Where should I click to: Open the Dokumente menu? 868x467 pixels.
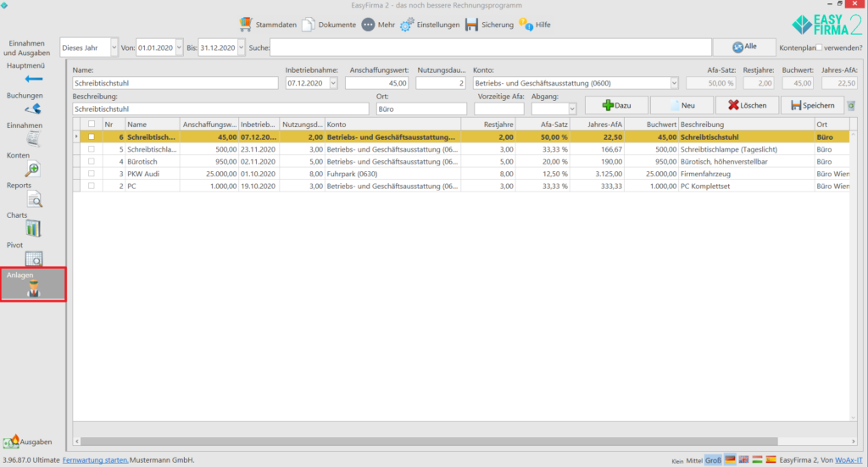tap(329, 25)
